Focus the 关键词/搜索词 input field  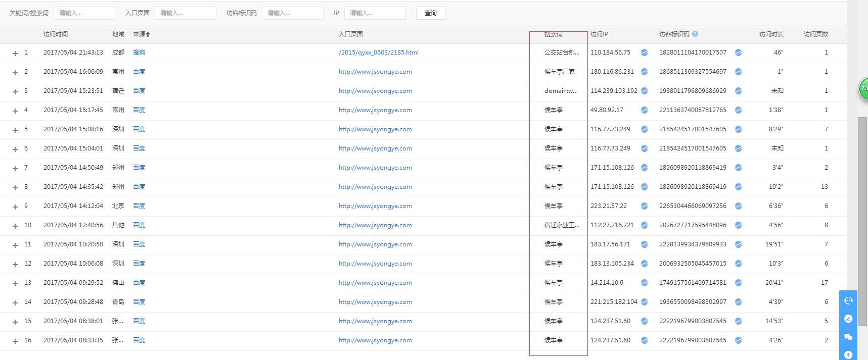(x=84, y=13)
